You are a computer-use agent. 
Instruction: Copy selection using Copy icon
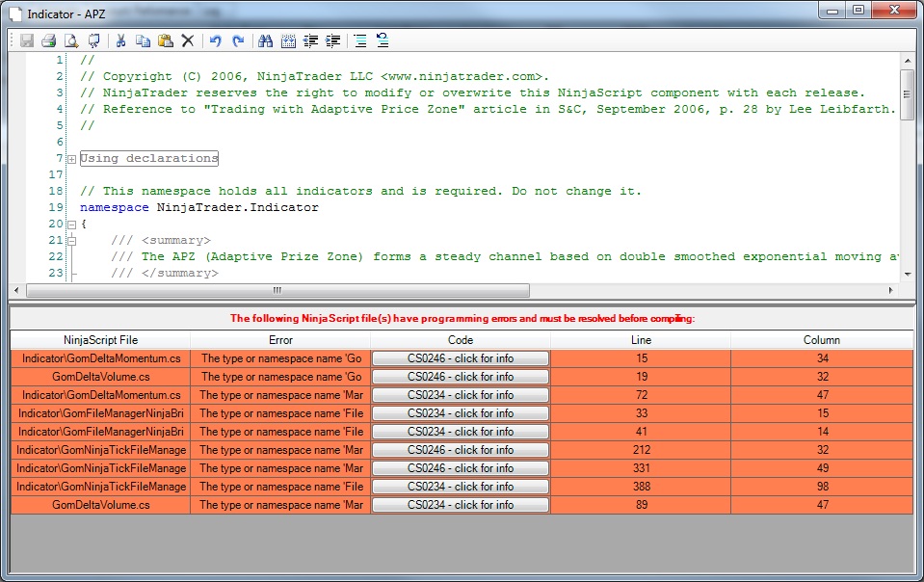coord(143,40)
